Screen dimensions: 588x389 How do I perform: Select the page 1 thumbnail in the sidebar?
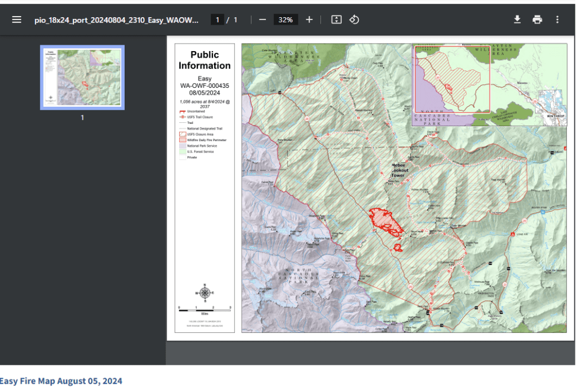(x=82, y=77)
